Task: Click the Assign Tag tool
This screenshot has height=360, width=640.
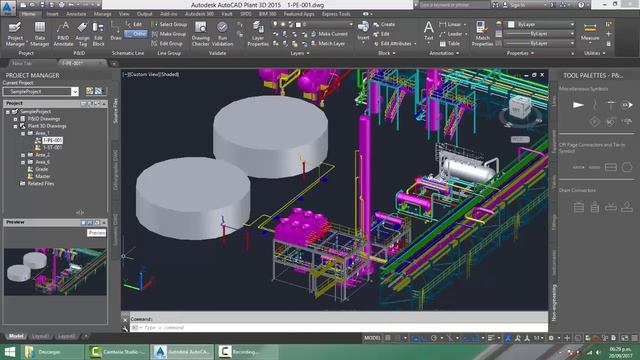Action: [x=82, y=34]
